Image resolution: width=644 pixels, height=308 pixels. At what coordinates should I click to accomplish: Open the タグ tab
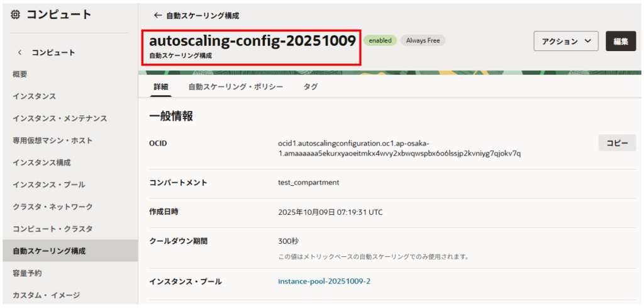[x=310, y=87]
